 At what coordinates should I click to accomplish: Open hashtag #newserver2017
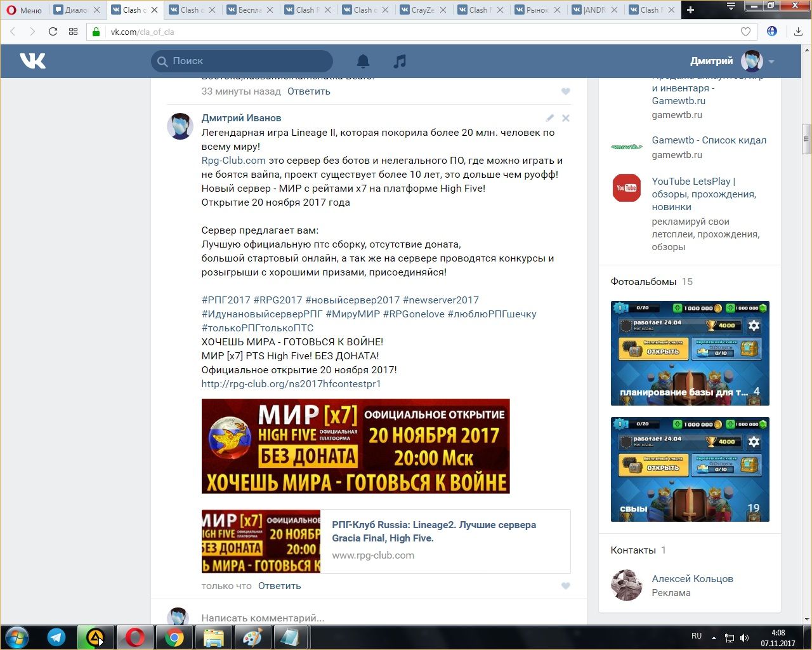click(441, 300)
